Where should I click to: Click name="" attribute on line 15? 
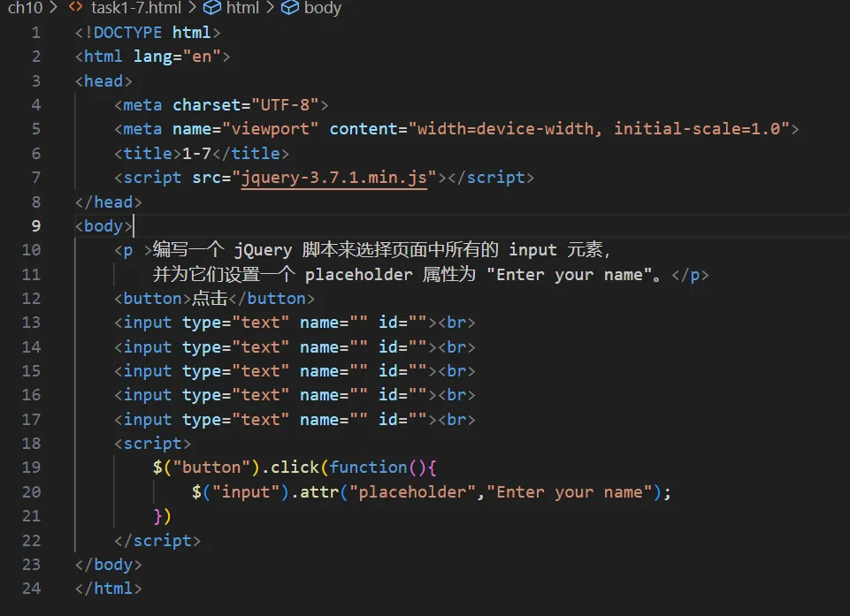coord(334,371)
